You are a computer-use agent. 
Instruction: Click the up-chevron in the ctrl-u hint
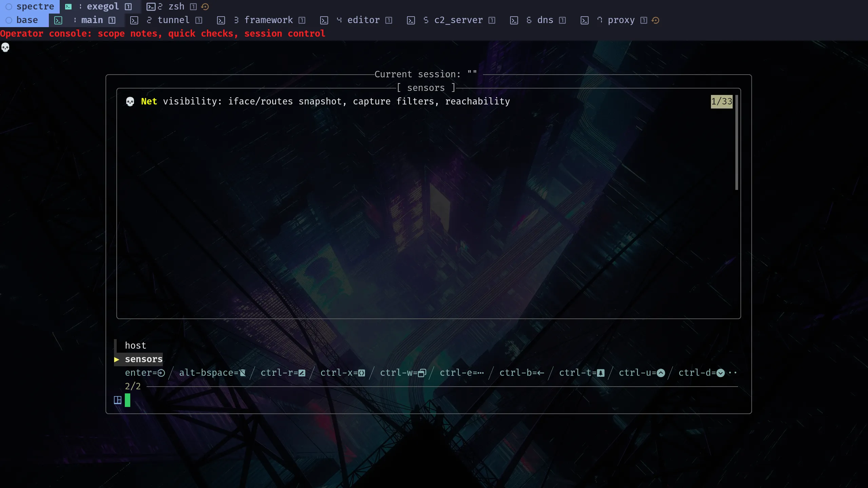pyautogui.click(x=660, y=373)
